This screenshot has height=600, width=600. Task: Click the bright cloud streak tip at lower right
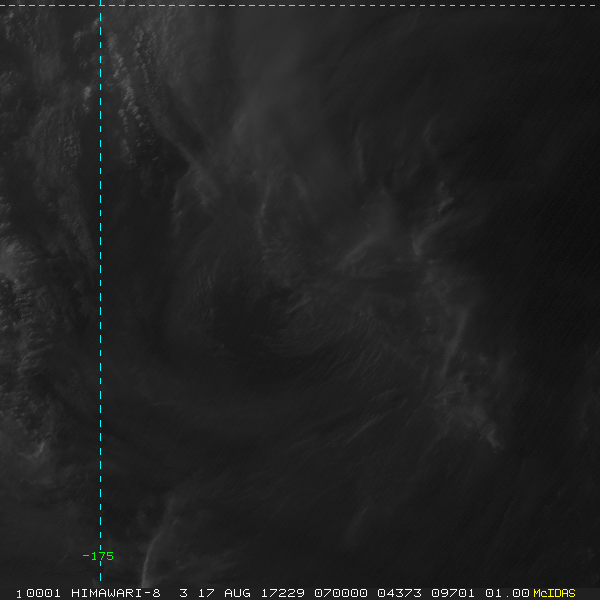click(x=494, y=442)
